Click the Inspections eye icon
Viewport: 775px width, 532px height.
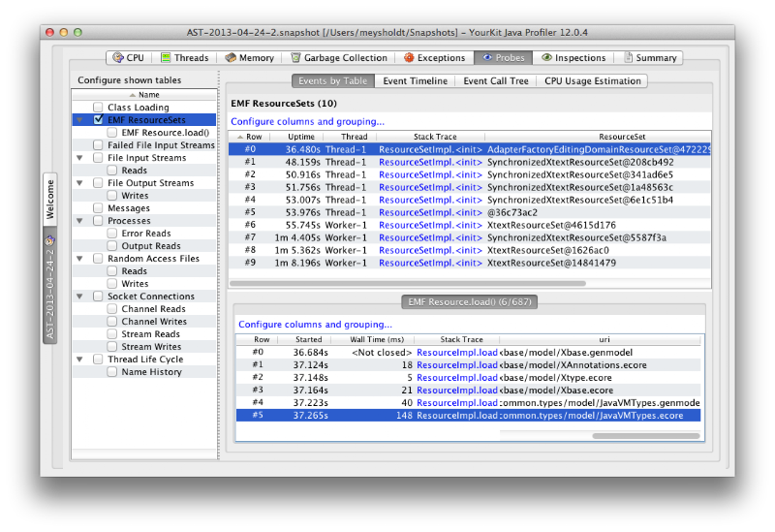[546, 57]
